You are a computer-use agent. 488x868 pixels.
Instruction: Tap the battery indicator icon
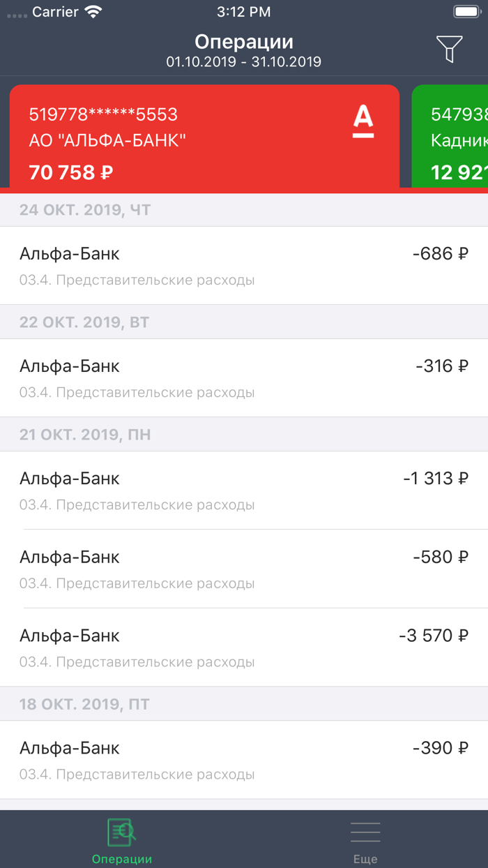point(466,12)
